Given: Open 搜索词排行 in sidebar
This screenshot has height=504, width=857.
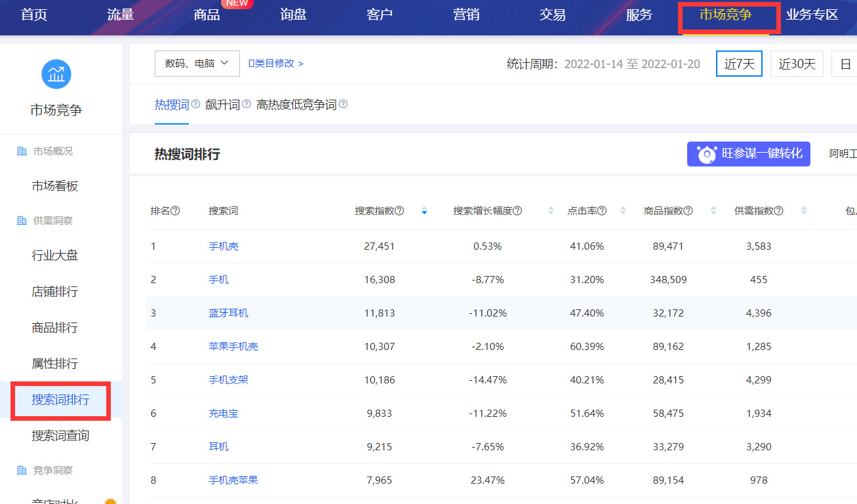Looking at the screenshot, I should [60, 400].
